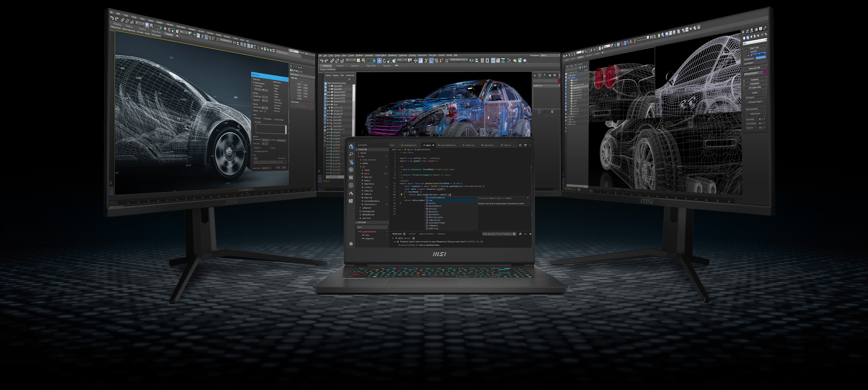The width and height of the screenshot is (868, 390).
Task: Open Modifier List dropdown on center monitor
Action: 546,86
